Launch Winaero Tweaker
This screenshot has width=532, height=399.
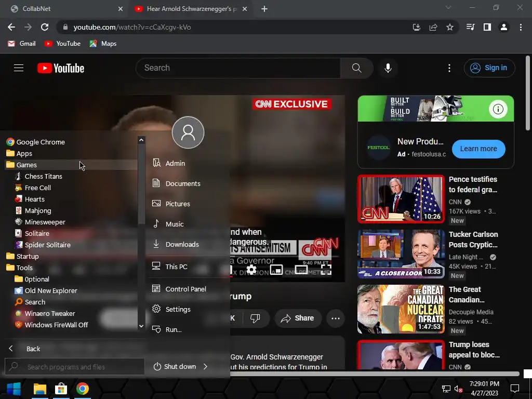pos(49,313)
